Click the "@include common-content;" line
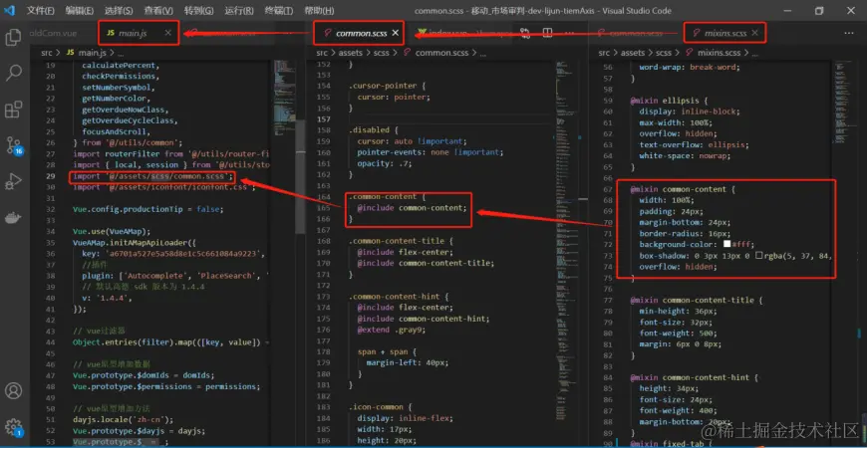 412,208
